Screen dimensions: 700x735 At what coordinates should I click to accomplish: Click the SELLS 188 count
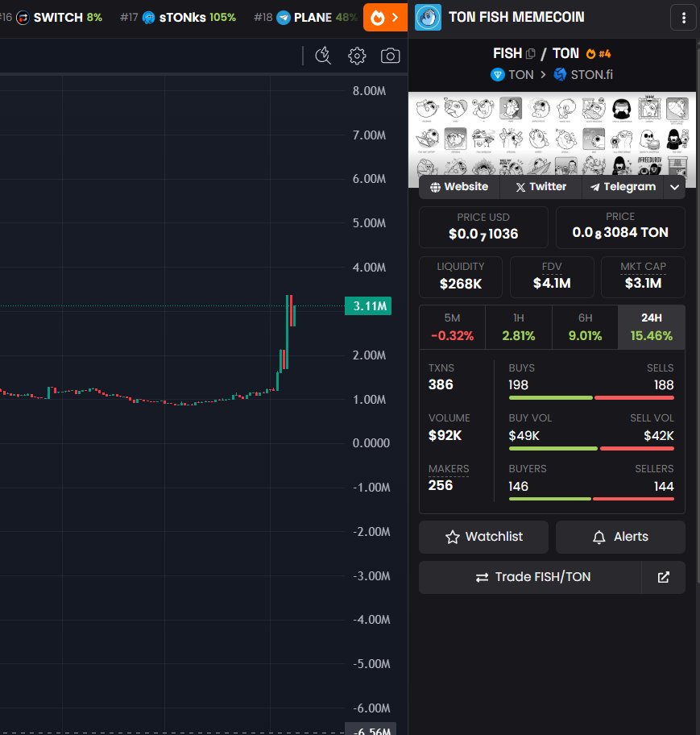pyautogui.click(x=664, y=385)
